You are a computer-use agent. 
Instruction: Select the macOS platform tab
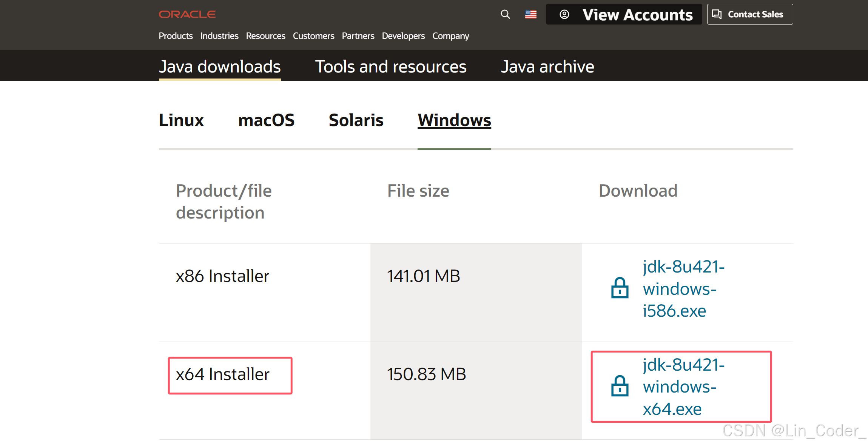[x=266, y=120]
